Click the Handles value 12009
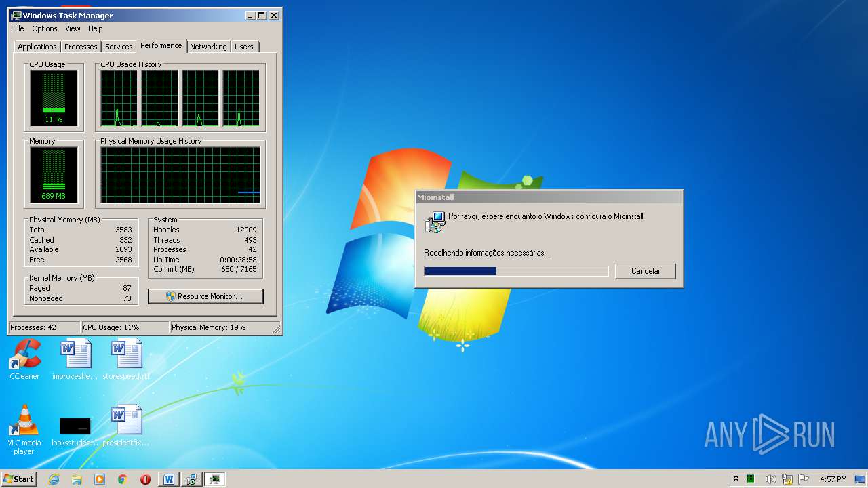Viewport: 868px width, 488px height. click(246, 230)
